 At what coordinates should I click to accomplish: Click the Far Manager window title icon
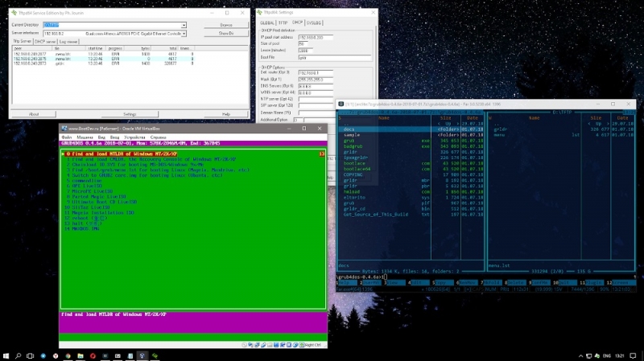341,105
